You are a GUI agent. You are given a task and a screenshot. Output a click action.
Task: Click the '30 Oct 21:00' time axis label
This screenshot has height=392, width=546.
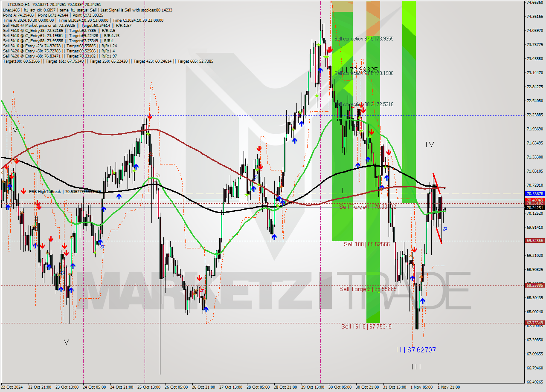click(368, 387)
